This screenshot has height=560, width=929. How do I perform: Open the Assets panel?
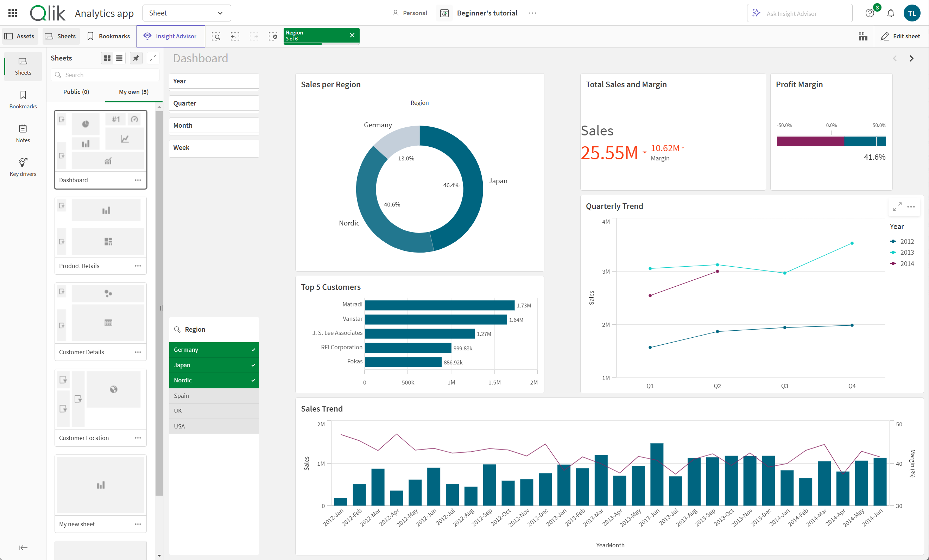pyautogui.click(x=20, y=36)
